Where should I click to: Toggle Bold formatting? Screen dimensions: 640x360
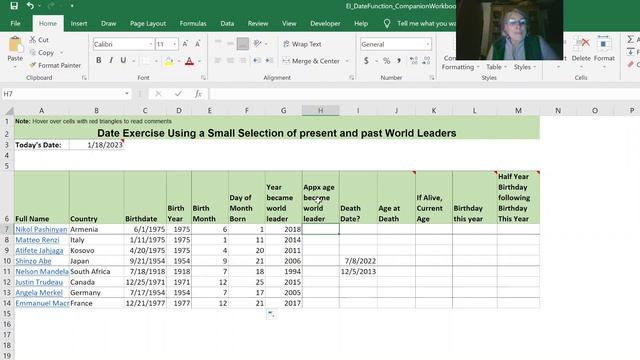pyautogui.click(x=98, y=61)
